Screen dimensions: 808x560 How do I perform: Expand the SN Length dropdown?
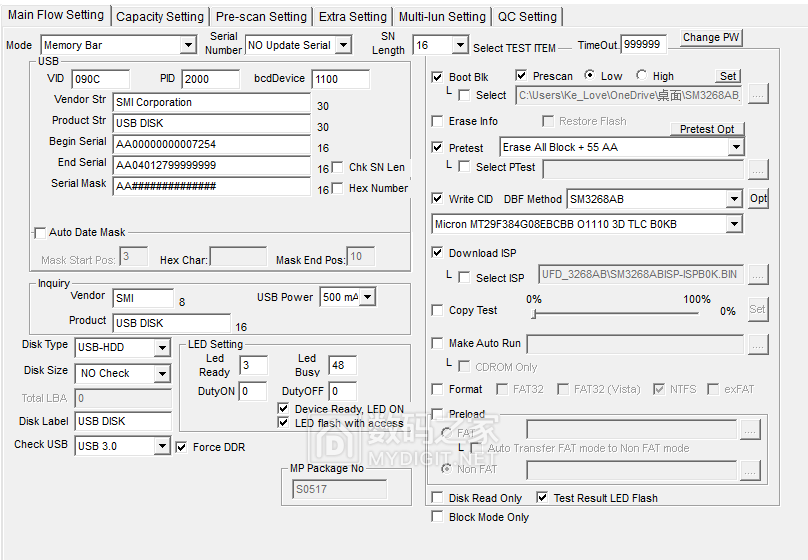pyautogui.click(x=460, y=45)
